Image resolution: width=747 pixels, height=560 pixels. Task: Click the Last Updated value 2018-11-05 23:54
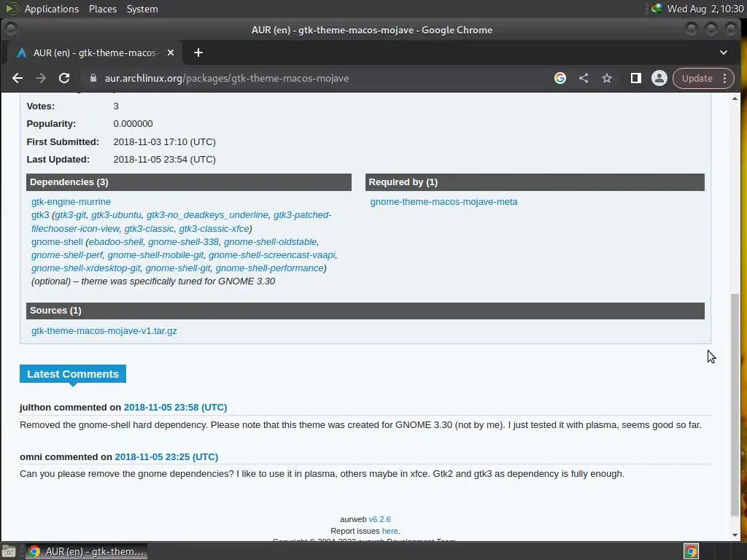164,160
